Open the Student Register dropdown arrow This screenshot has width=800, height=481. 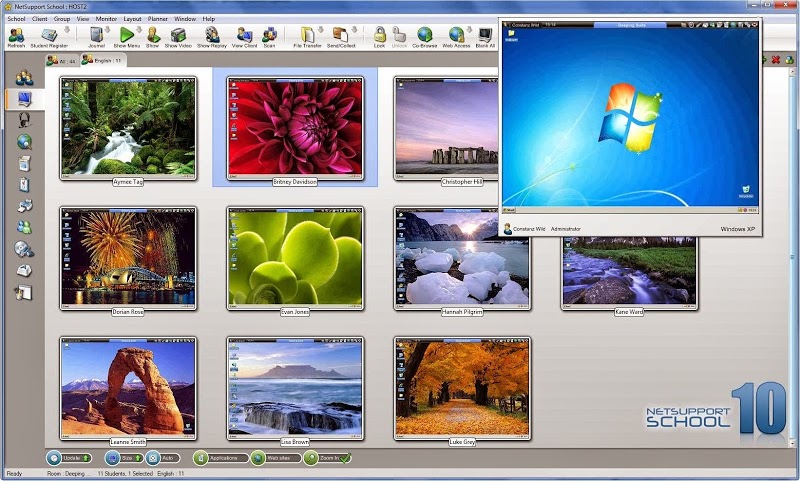tap(66, 30)
